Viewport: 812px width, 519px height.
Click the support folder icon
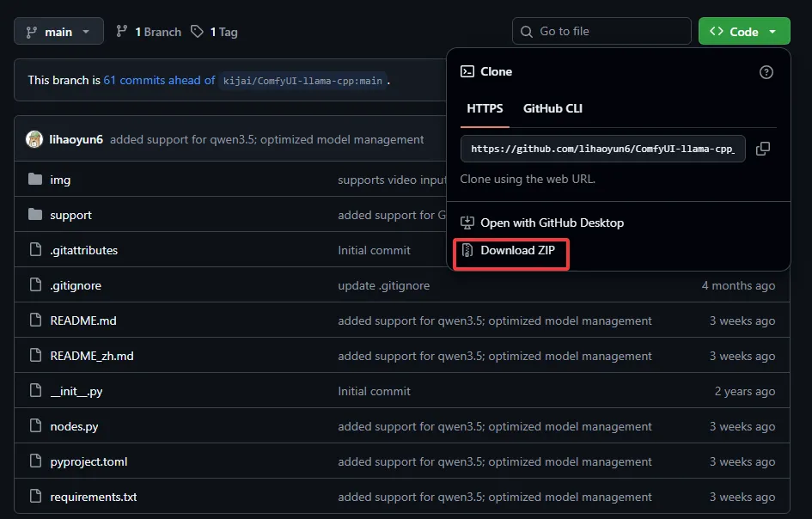click(35, 215)
